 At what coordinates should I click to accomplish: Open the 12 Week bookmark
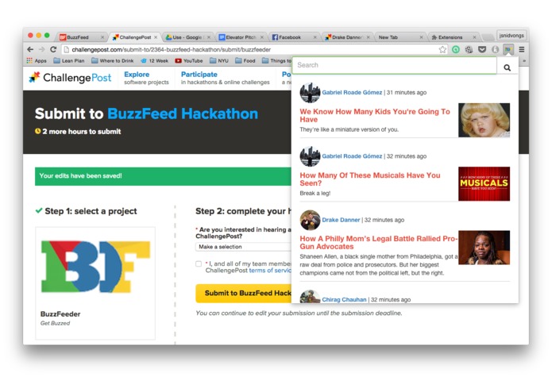coord(155,60)
